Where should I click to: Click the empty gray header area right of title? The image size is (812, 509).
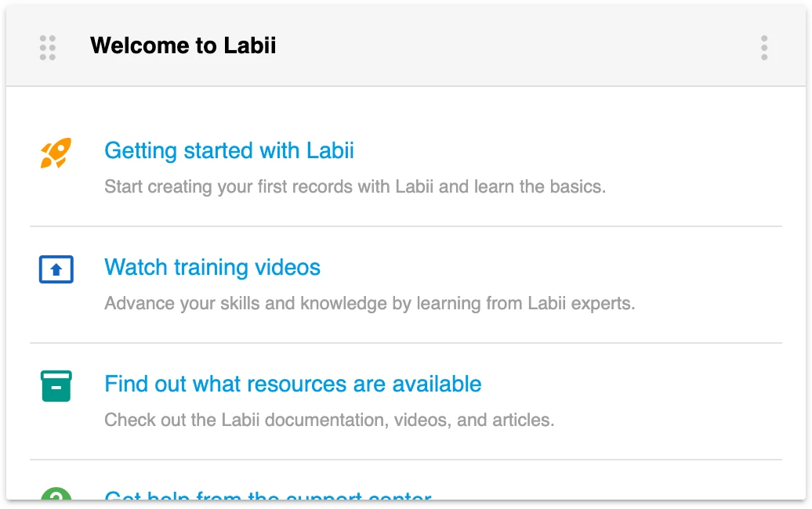click(517, 47)
